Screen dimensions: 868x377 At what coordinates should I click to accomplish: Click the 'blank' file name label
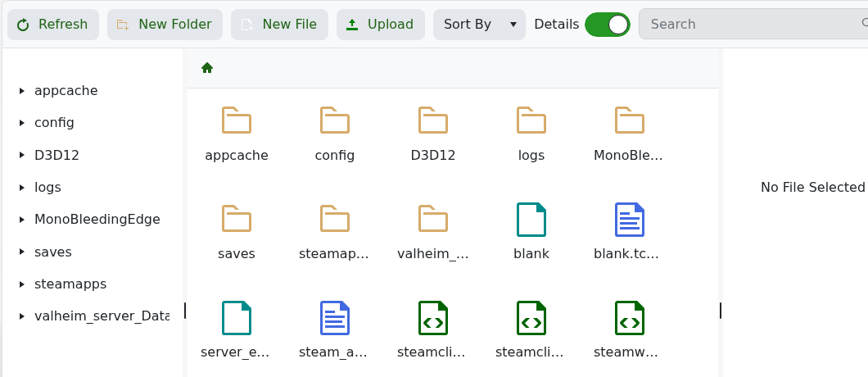(531, 253)
